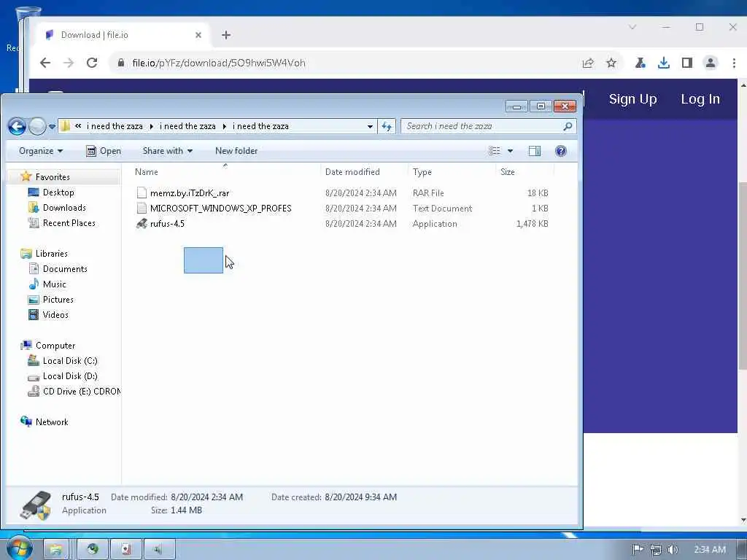747x560 pixels.
Task: Expand address bar path history dropdown
Action: click(370, 126)
